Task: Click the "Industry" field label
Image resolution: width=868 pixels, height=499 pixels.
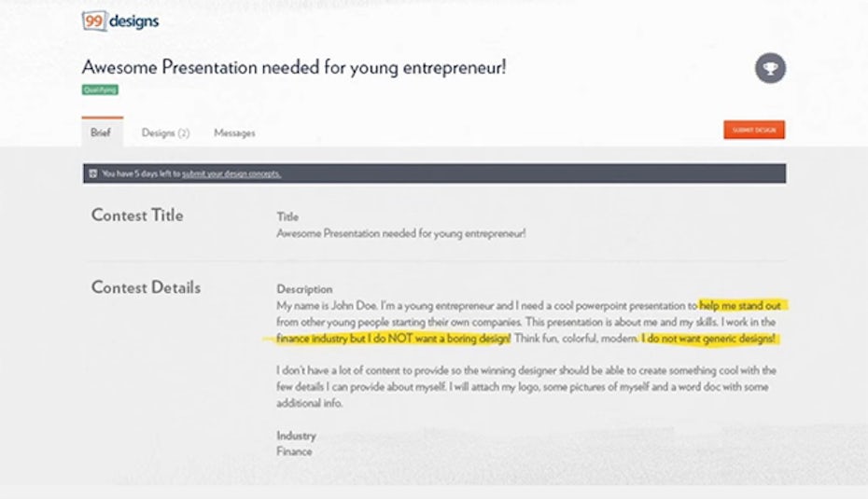Action: [296, 436]
